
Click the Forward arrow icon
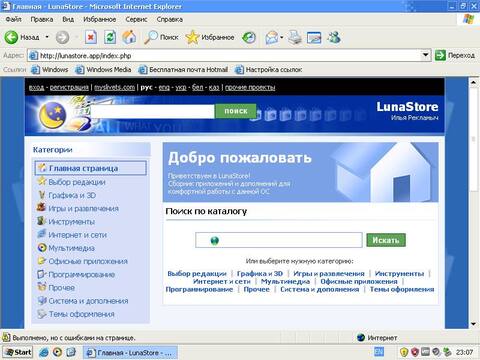(62, 37)
